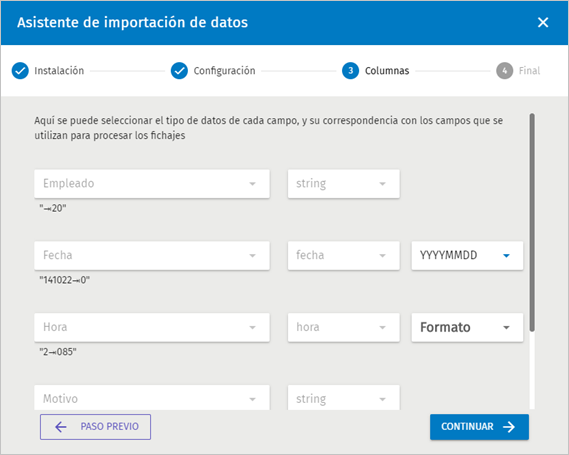Open the fecha type dropdown
569x455 pixels.
coord(344,255)
